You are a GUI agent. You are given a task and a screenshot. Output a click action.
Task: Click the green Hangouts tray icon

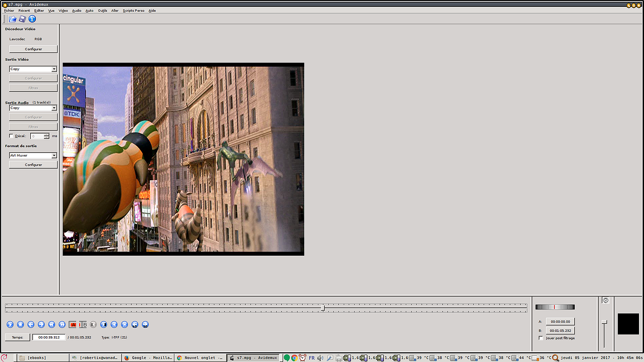(287, 358)
